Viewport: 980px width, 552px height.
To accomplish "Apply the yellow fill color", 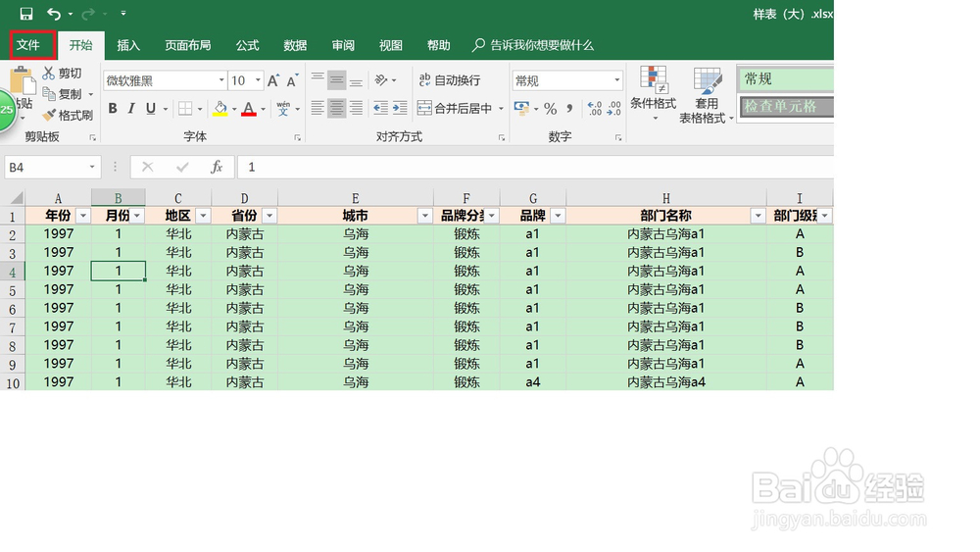I will 220,108.
